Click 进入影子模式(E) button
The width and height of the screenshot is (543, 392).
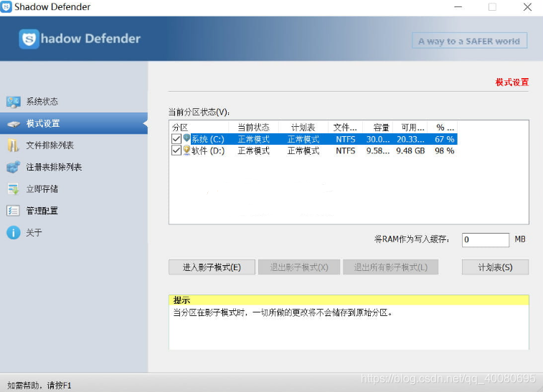(212, 267)
